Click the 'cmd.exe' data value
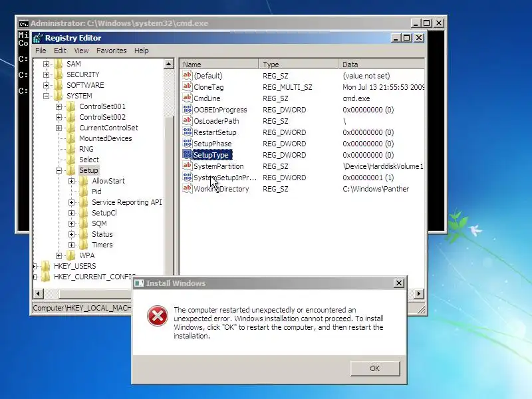The image size is (532, 399). coord(356,98)
